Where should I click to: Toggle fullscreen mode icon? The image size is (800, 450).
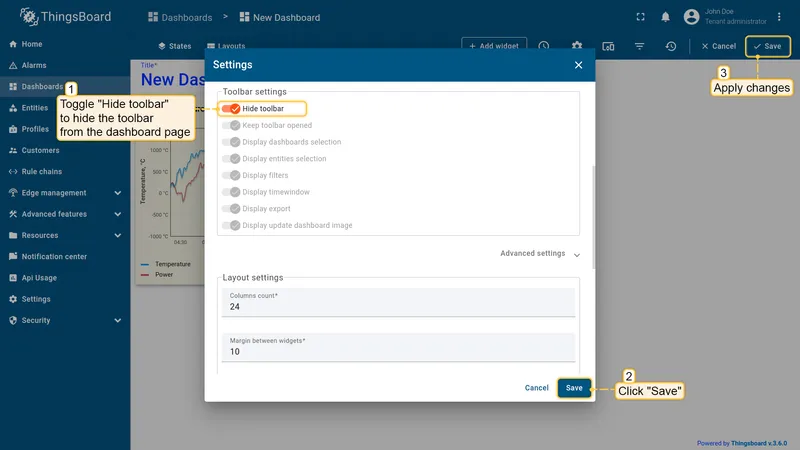pos(640,17)
